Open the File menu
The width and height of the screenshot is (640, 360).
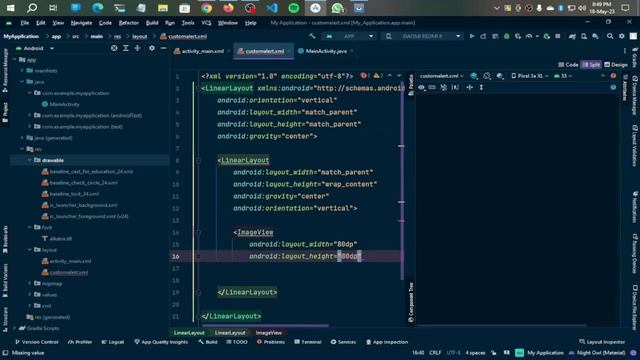(x=24, y=23)
